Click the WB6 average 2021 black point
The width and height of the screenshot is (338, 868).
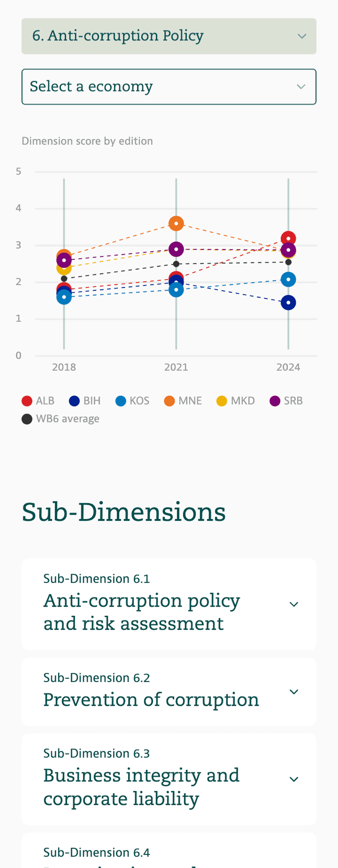click(x=176, y=264)
